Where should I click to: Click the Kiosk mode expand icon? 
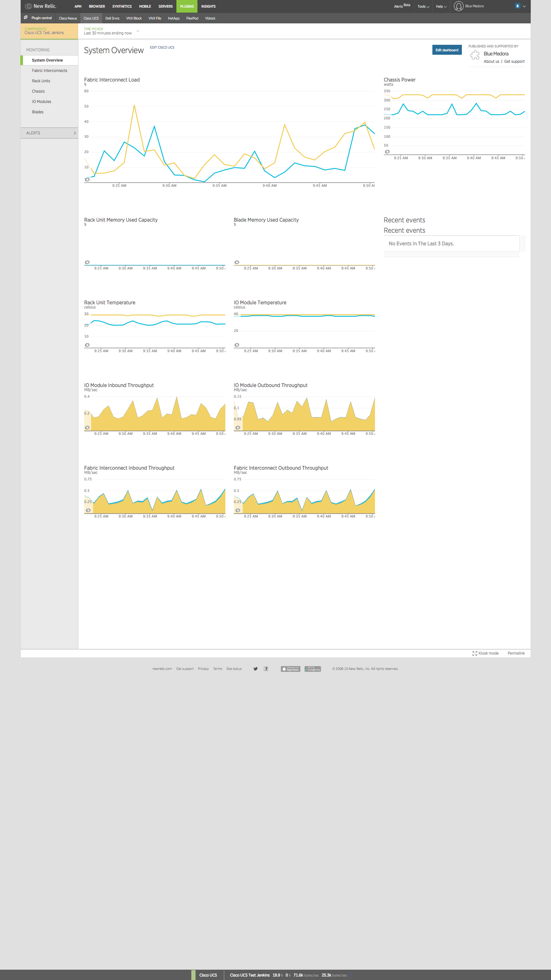click(474, 653)
